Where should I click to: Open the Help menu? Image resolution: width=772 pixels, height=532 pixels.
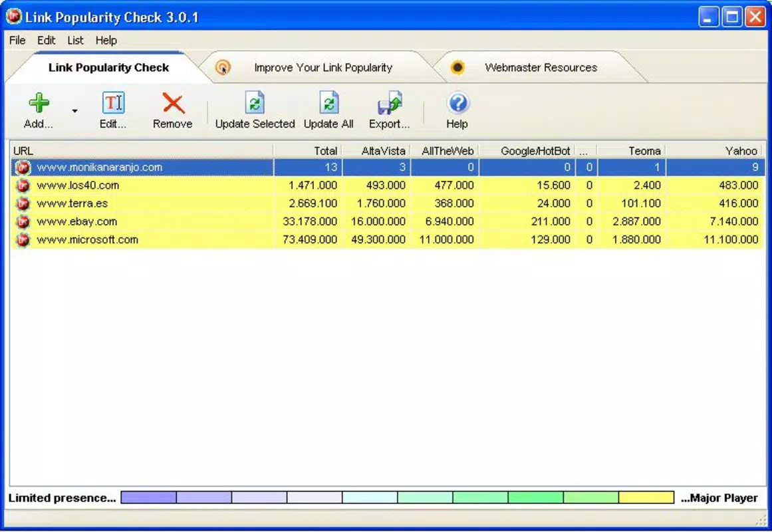106,41
